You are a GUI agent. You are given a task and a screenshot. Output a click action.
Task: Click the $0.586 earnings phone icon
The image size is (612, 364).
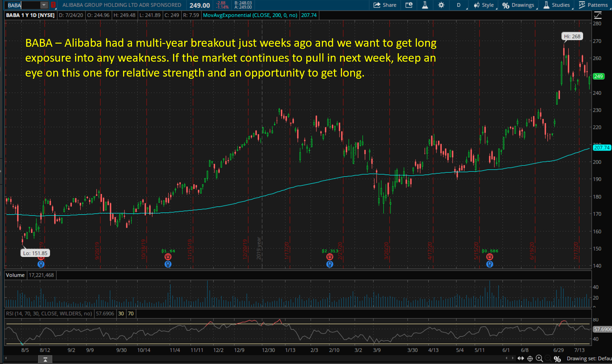[x=490, y=257]
